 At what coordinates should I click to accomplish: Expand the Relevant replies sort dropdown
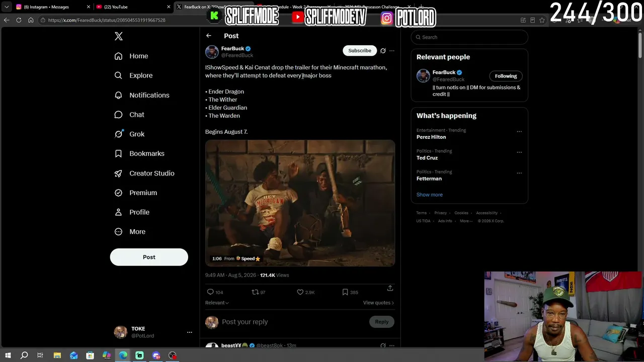(217, 303)
